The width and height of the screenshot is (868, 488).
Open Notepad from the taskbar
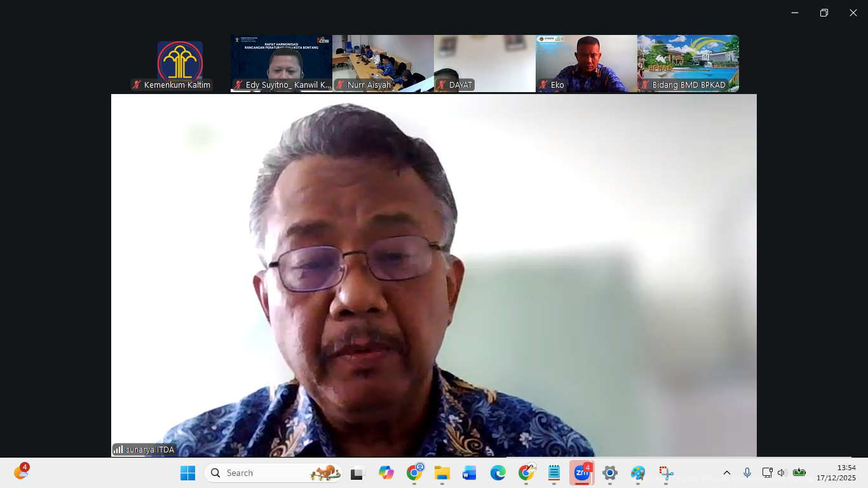tap(554, 473)
